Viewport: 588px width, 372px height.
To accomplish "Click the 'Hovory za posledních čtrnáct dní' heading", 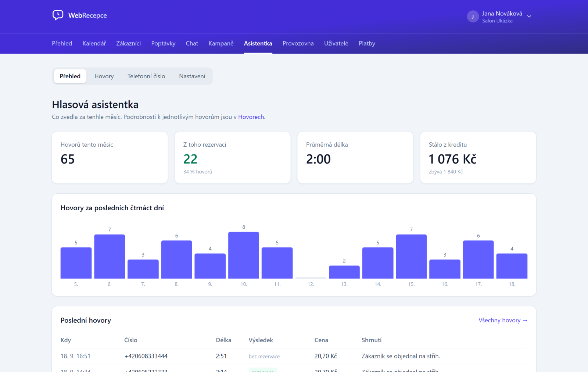I will pos(112,208).
